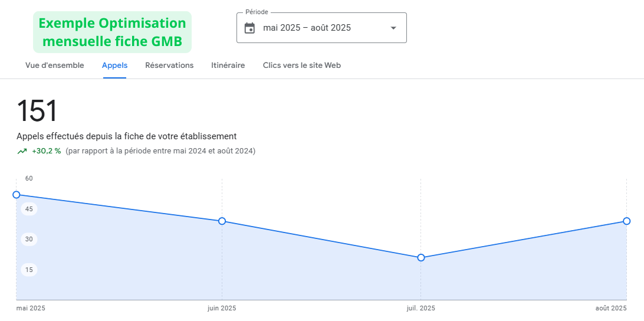This screenshot has width=644, height=321.
Task: Click the +30,2 % growth percentage
Action: (x=47, y=151)
